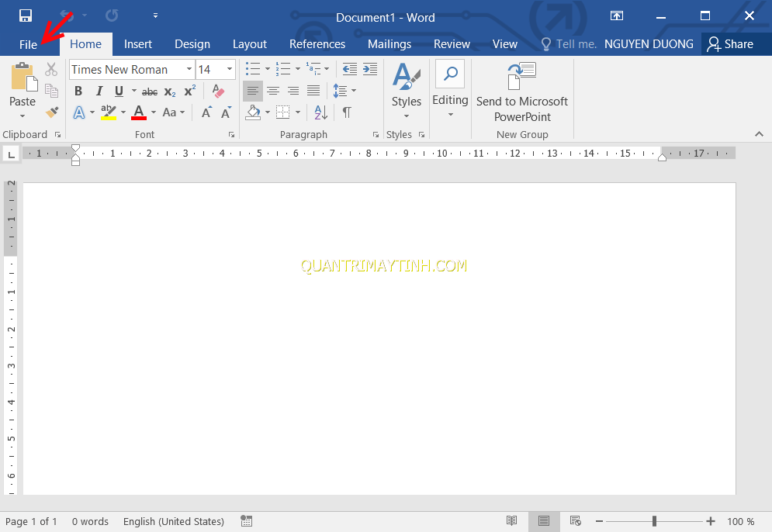The image size is (772, 532).
Task: Toggle Show/Hide paragraph marks
Action: click(347, 112)
